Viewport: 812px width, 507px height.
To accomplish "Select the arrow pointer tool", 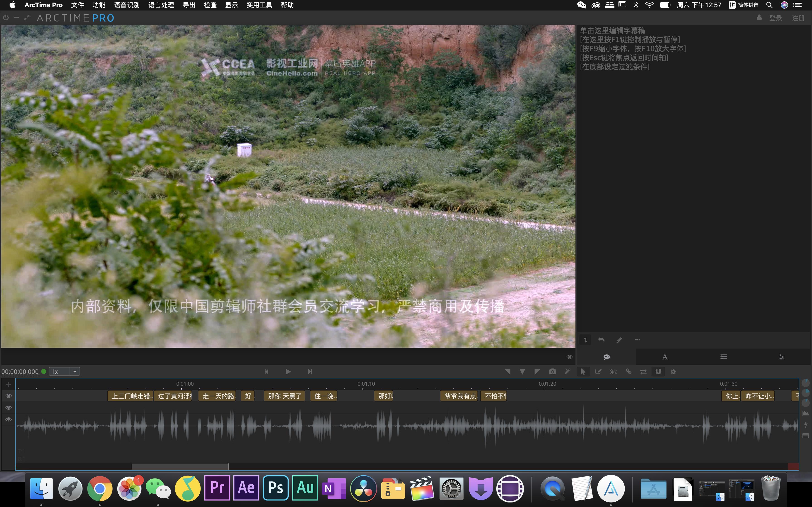I will [583, 371].
